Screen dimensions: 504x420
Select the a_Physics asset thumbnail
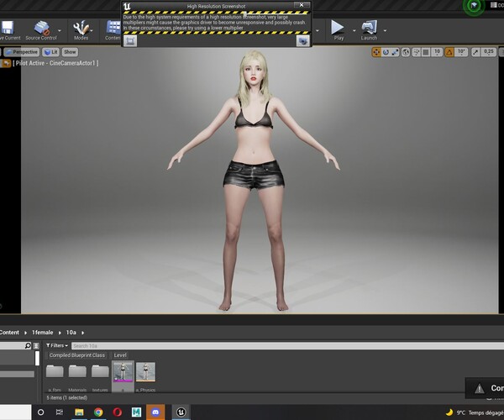pos(145,376)
